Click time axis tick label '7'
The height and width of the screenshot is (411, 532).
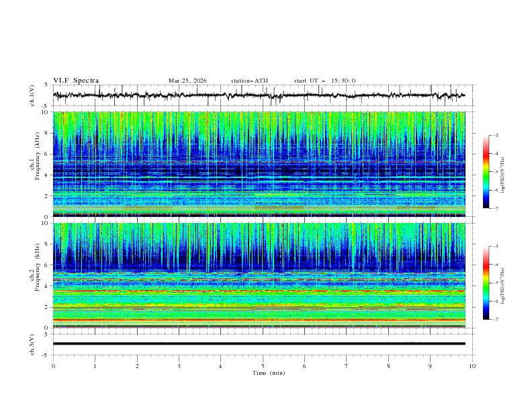coord(347,366)
